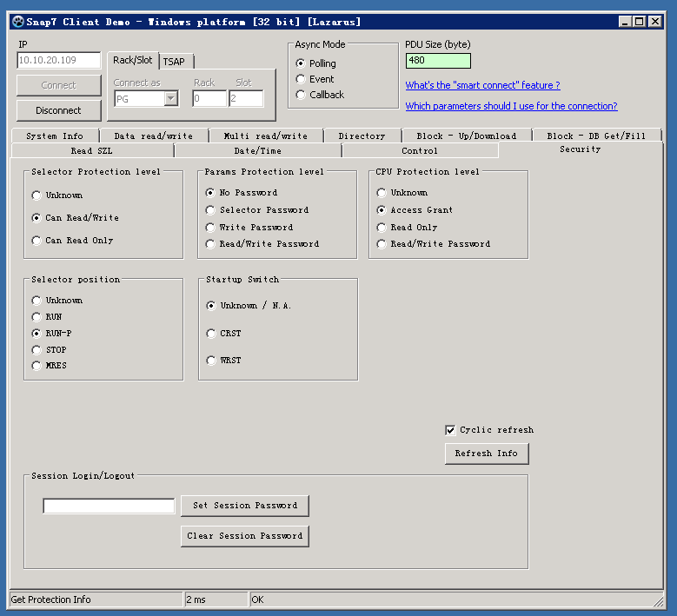
Task: Click the Rack number field
Action: point(209,99)
